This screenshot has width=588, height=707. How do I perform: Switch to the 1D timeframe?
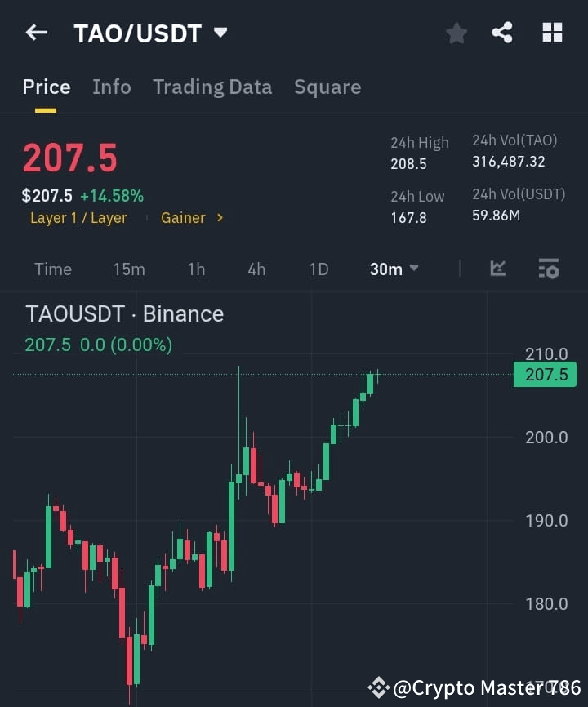coord(318,269)
